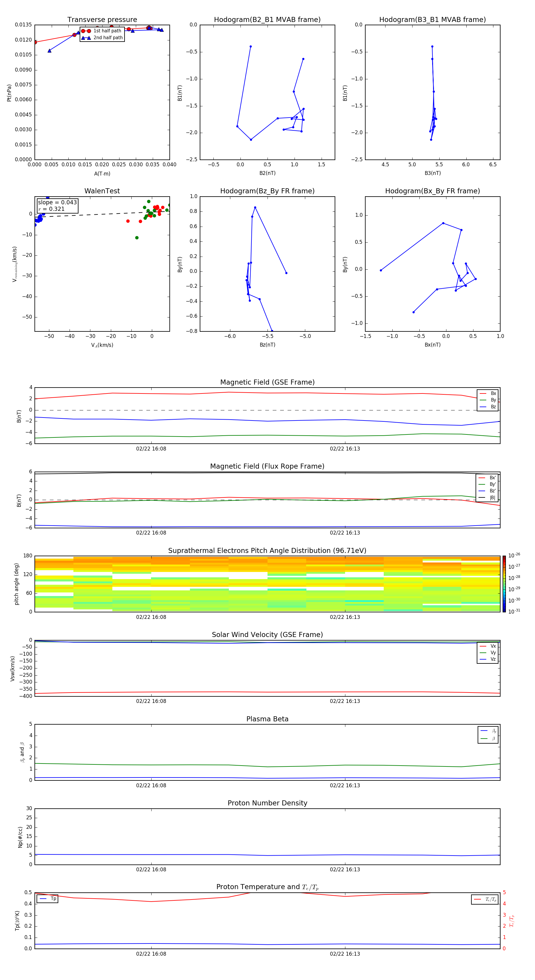Screen dimensions: 535x980
Task: Click the "02/22 16:13" tick under Proton Number Density
Action: click(345, 870)
